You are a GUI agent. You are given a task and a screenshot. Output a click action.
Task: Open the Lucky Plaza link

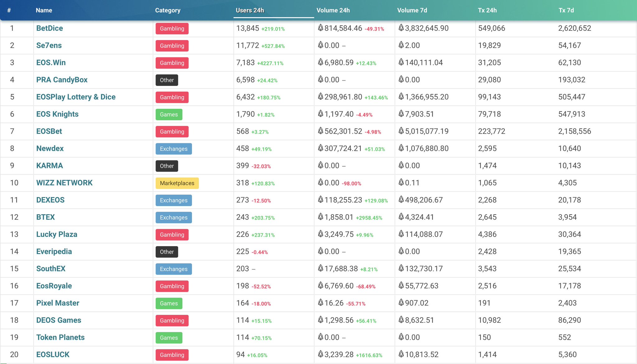[x=57, y=234]
